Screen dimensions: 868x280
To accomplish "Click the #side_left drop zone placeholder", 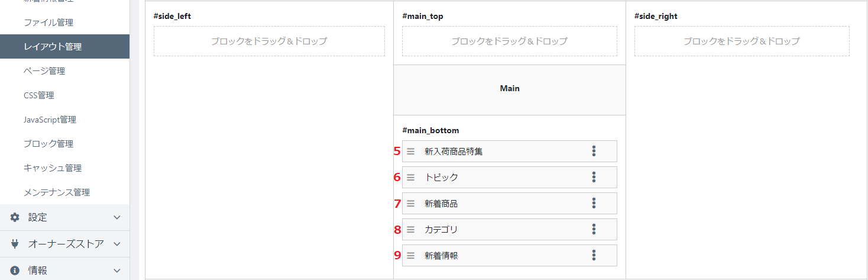I will point(269,41).
